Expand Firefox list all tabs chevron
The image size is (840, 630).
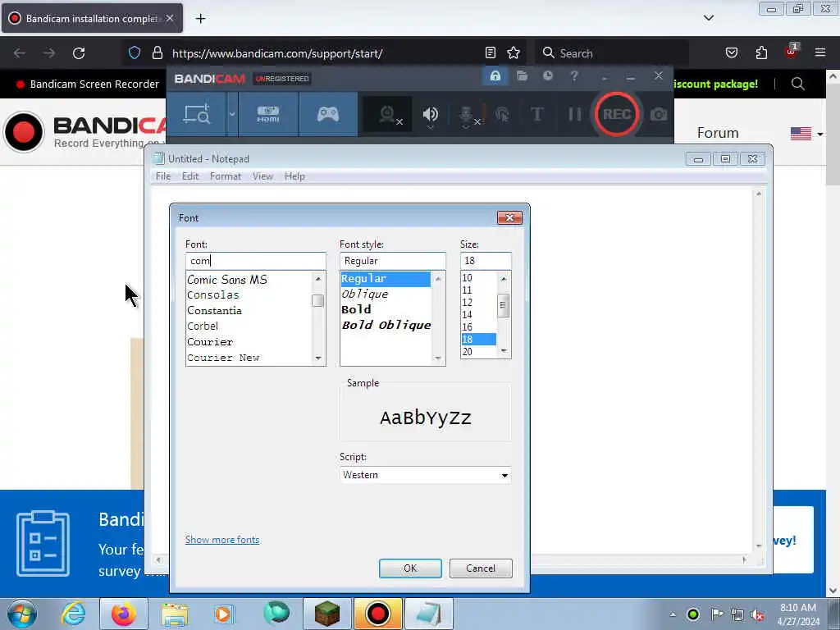[708, 18]
